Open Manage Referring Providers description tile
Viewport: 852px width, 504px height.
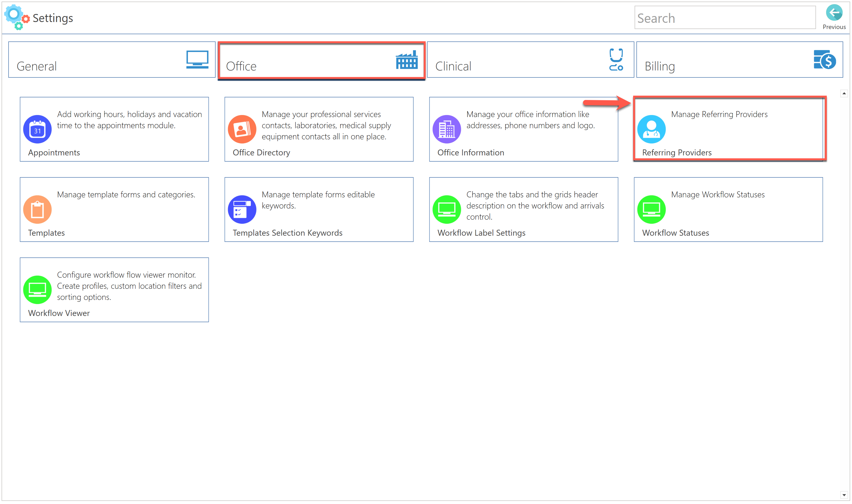tap(719, 114)
